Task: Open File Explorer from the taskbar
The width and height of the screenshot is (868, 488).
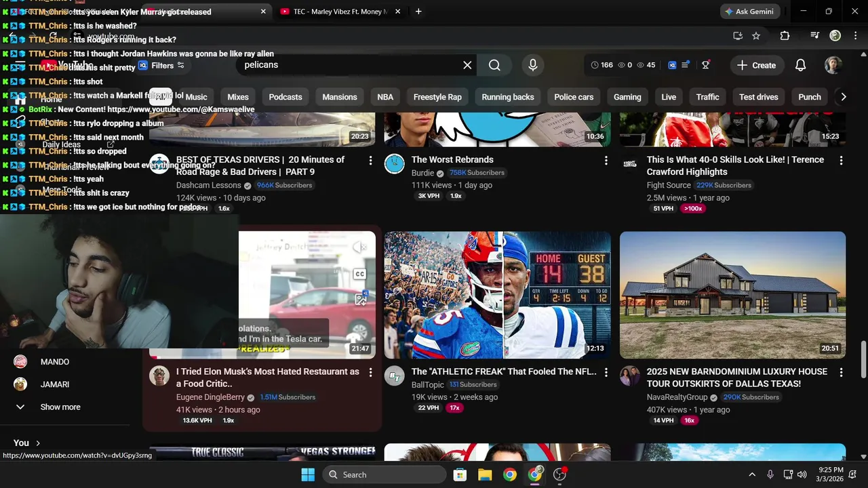Action: (485, 475)
